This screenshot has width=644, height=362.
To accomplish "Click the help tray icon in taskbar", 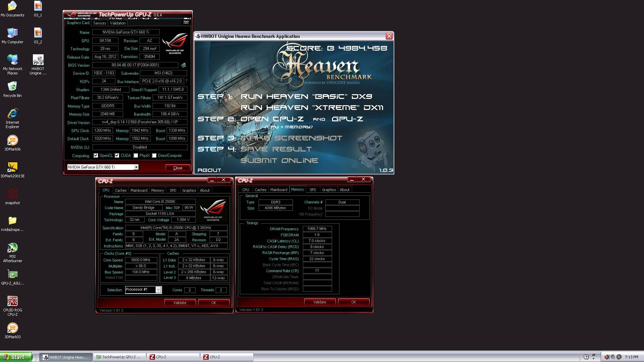I will point(586,357).
